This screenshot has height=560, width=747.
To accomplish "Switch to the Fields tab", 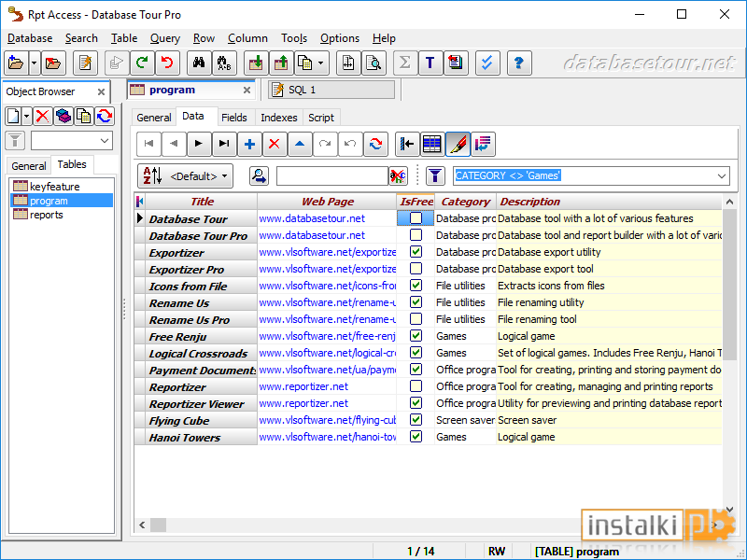I will click(x=234, y=118).
